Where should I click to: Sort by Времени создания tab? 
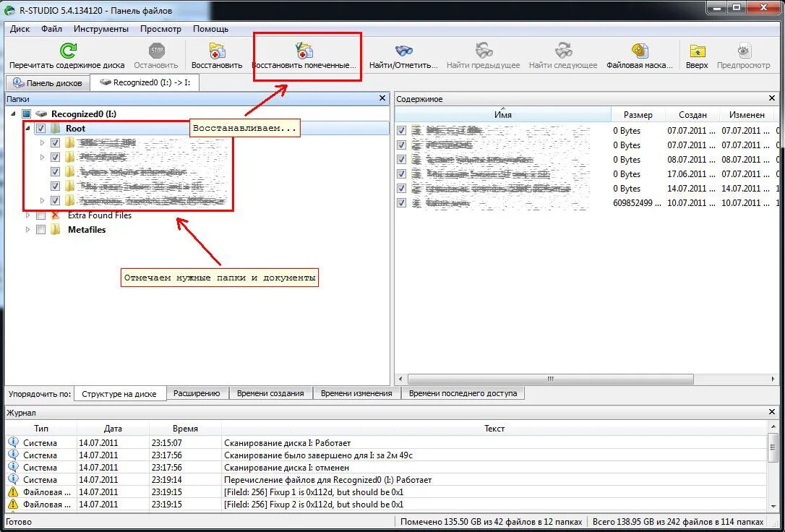pyautogui.click(x=270, y=393)
